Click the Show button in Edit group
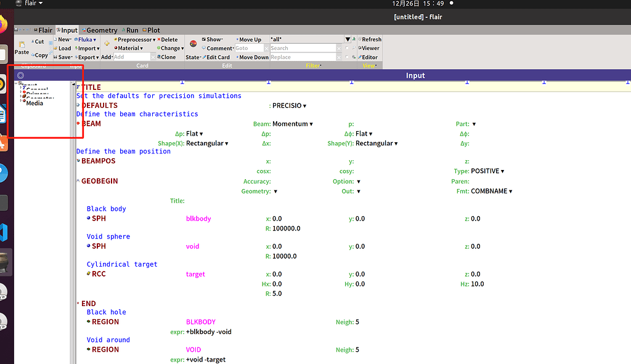631x364 pixels. (x=212, y=39)
